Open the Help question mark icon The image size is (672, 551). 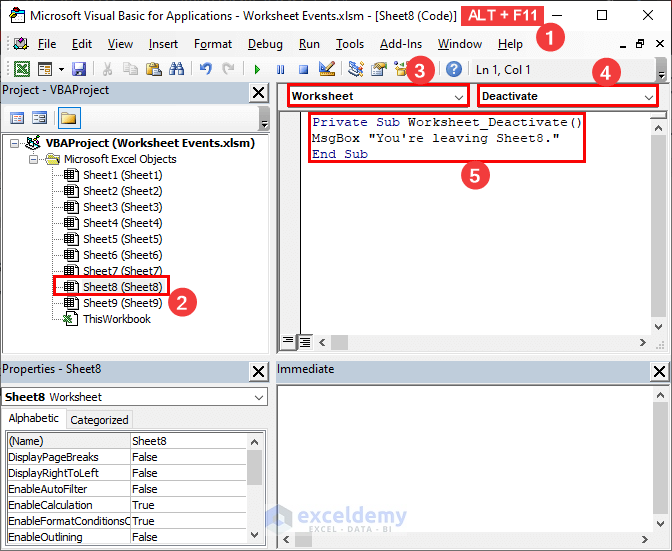click(x=454, y=69)
